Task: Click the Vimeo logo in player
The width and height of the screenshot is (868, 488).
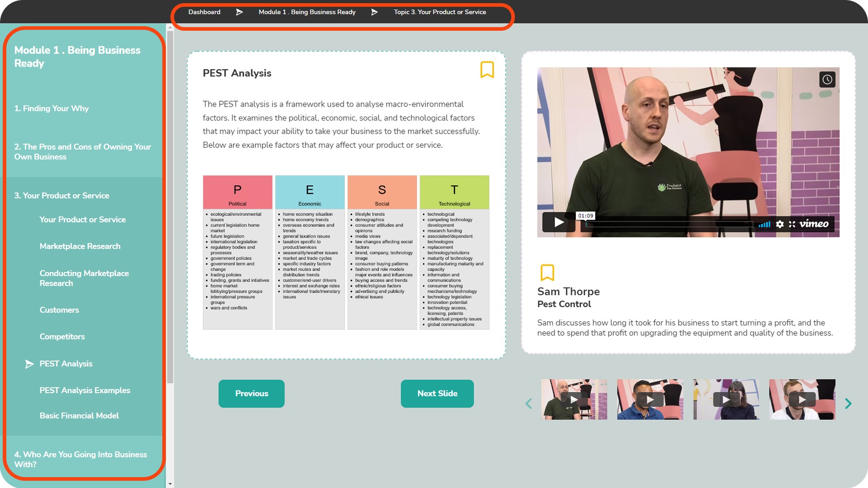Action: click(x=814, y=224)
